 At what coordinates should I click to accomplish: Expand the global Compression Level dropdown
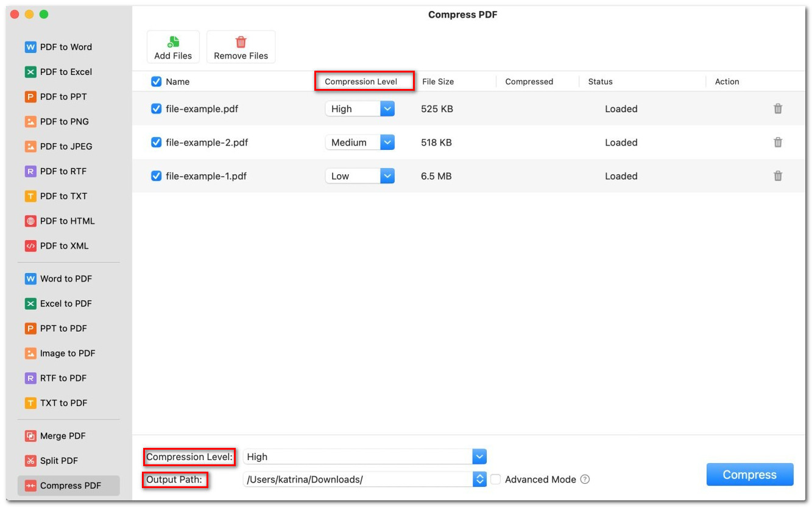click(479, 456)
